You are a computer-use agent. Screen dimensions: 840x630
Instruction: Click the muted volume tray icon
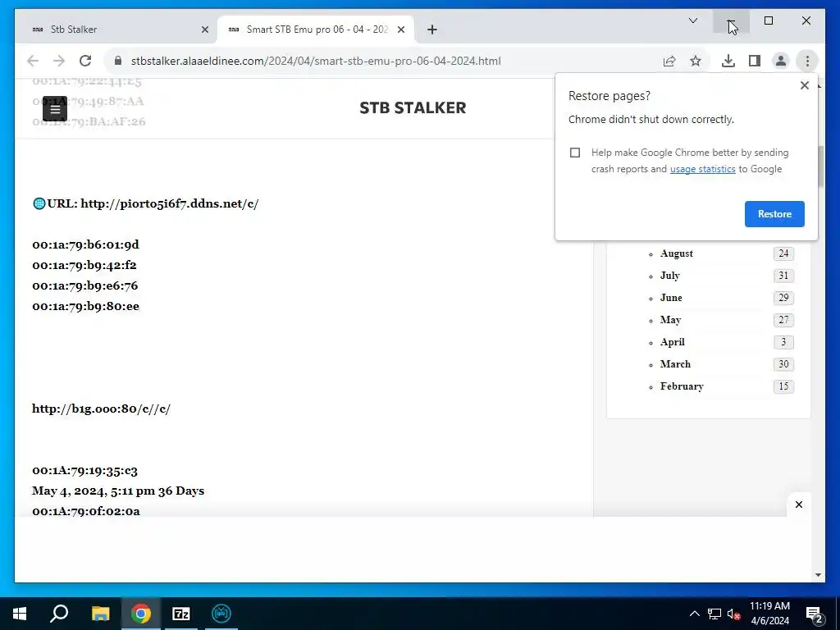pyautogui.click(x=734, y=614)
